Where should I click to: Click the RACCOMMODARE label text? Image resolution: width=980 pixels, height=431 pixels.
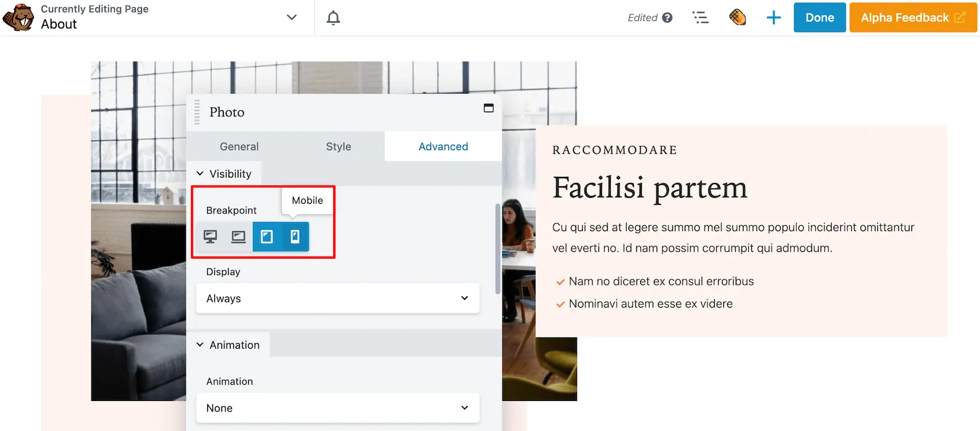(x=615, y=150)
